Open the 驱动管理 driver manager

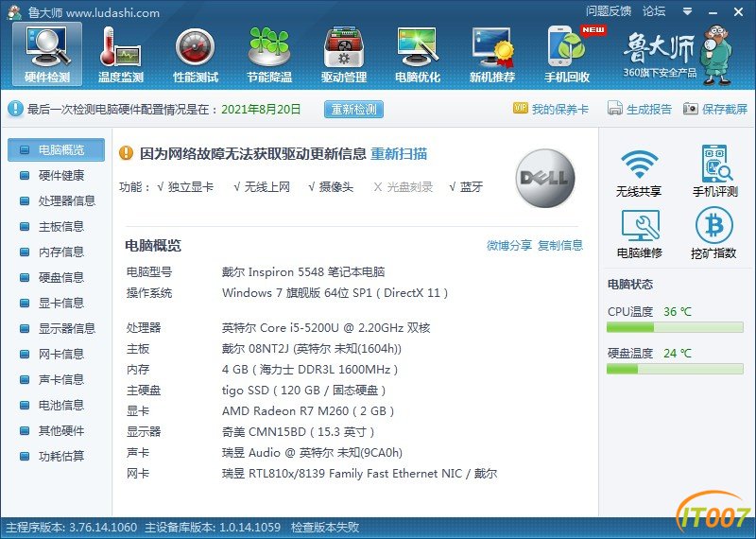pyautogui.click(x=344, y=55)
